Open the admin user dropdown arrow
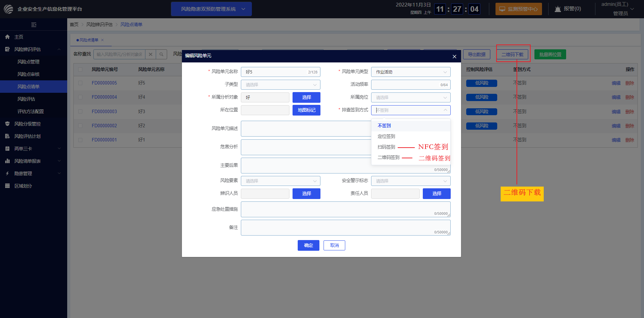Screen dimensions: 644x318 coord(632,9)
